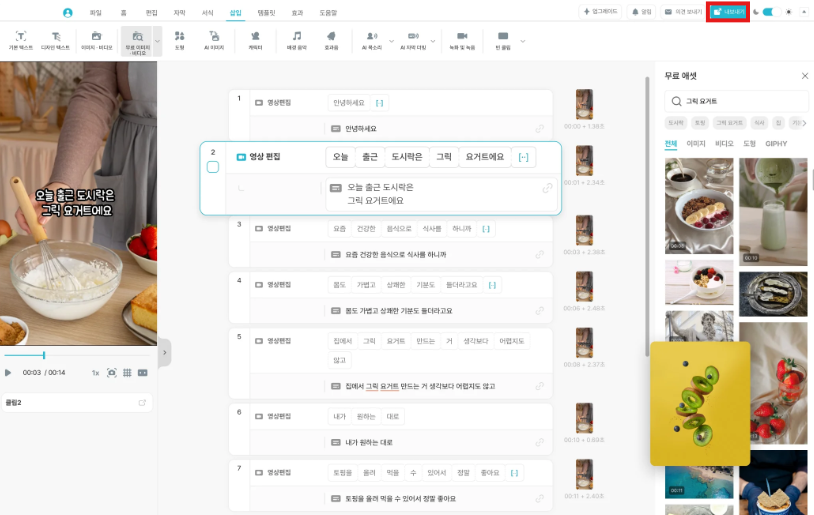Select the word 건강한 in clip 3
The image size is (814, 515).
pos(366,229)
